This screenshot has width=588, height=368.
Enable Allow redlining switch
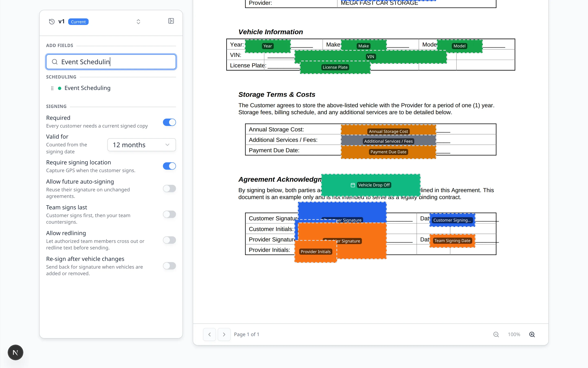coord(169,240)
